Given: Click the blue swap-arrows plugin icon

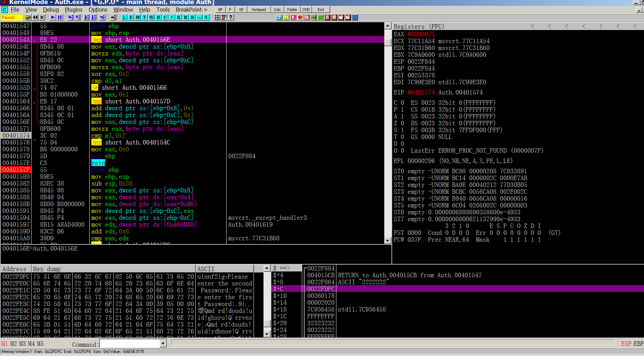Looking at the screenshot, I should click(x=279, y=17).
